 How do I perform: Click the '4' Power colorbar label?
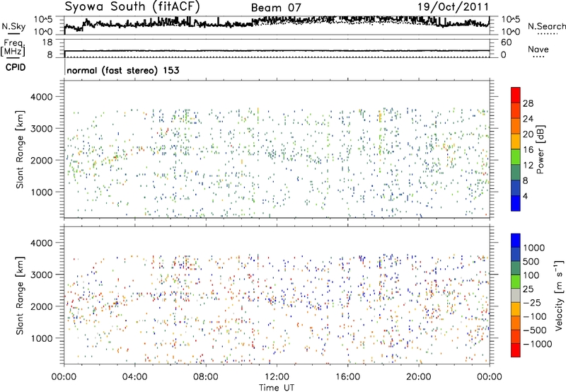point(525,196)
